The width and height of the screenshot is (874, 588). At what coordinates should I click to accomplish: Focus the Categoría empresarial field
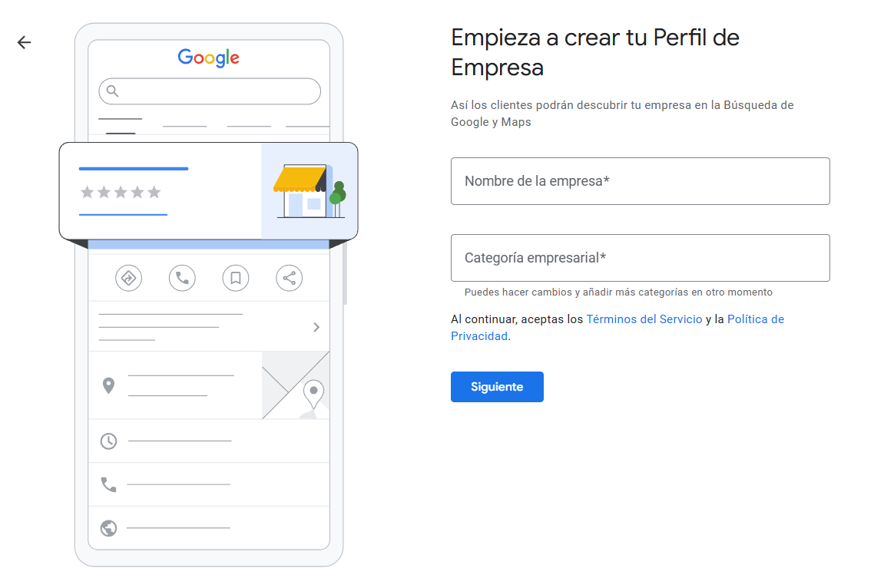tap(640, 258)
